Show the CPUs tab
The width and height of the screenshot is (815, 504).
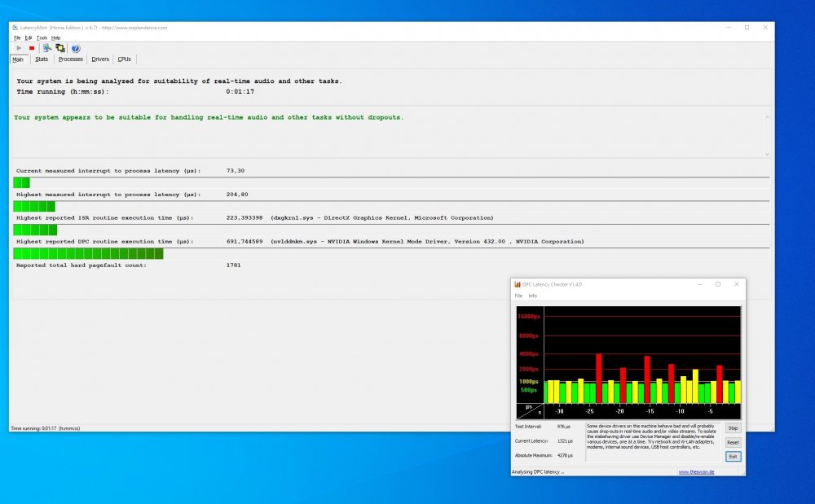[124, 59]
